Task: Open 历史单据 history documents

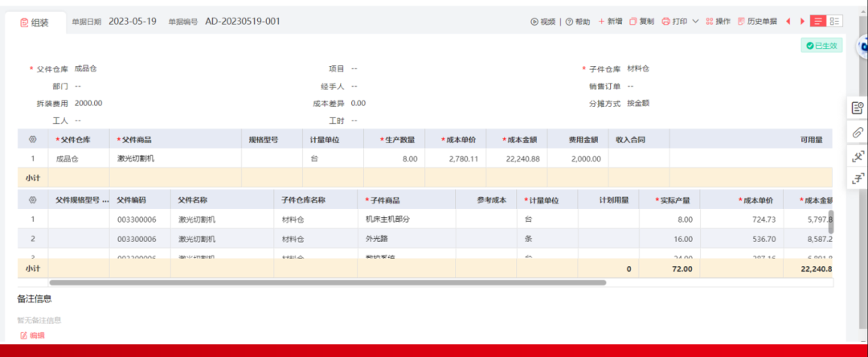Action: pyautogui.click(x=757, y=22)
